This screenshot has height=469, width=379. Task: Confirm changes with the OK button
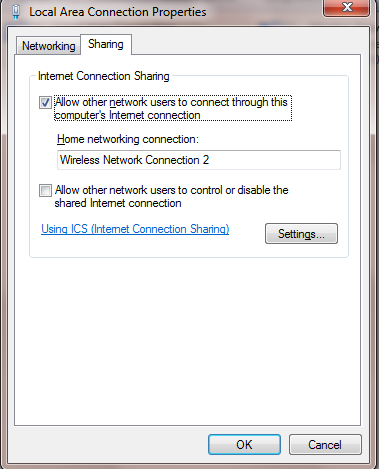(244, 444)
